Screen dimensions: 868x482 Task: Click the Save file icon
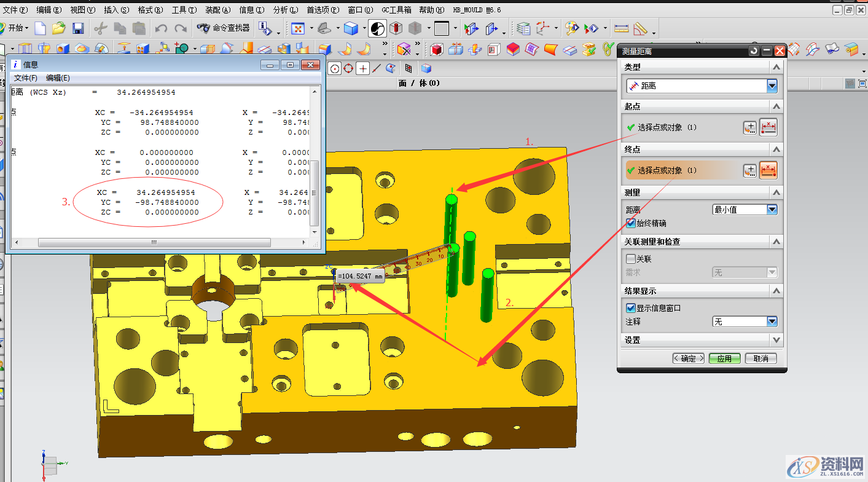point(78,28)
